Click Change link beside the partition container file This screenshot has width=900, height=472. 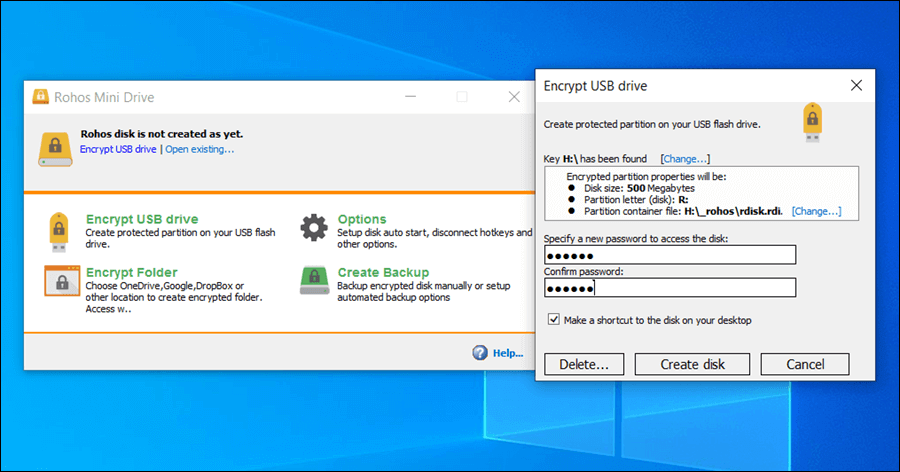pos(816,211)
